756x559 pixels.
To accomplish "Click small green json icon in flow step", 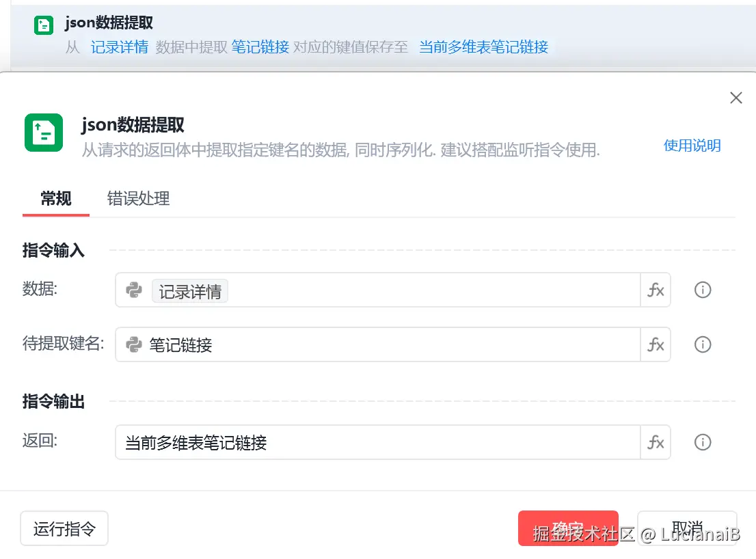I will 44,25.
